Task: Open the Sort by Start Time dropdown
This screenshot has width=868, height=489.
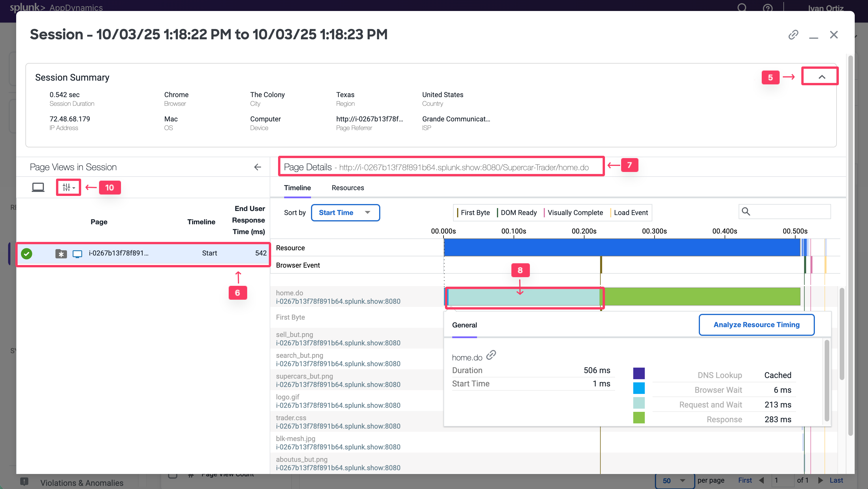Action: (345, 213)
